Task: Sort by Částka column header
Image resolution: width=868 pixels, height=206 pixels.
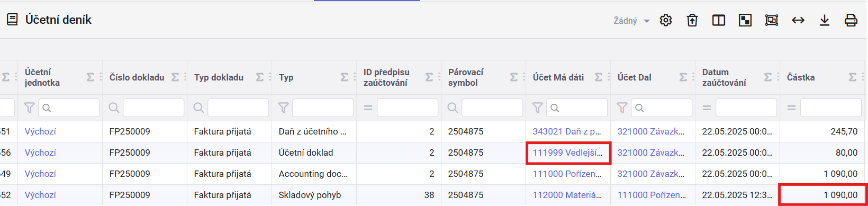Action: 801,77
